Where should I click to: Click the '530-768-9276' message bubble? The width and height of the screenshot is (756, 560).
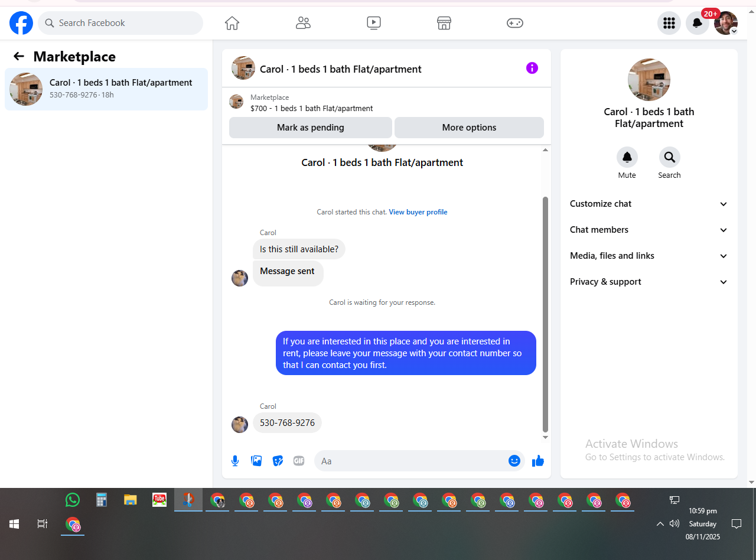tap(287, 423)
